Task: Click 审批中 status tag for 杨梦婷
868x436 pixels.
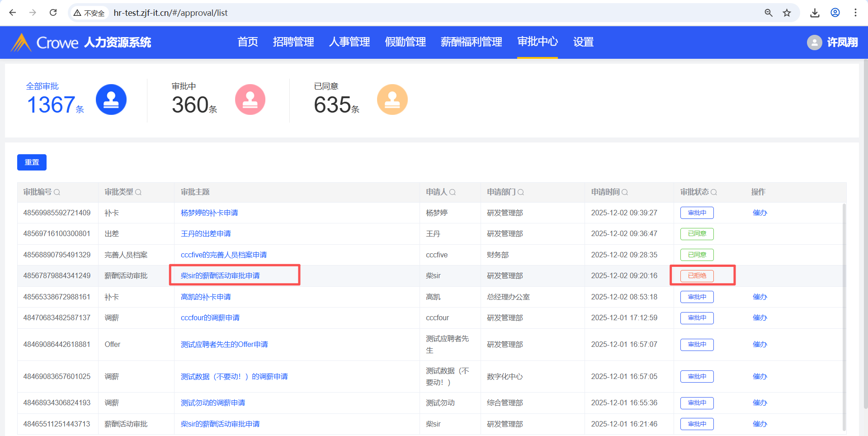Action: pos(697,213)
